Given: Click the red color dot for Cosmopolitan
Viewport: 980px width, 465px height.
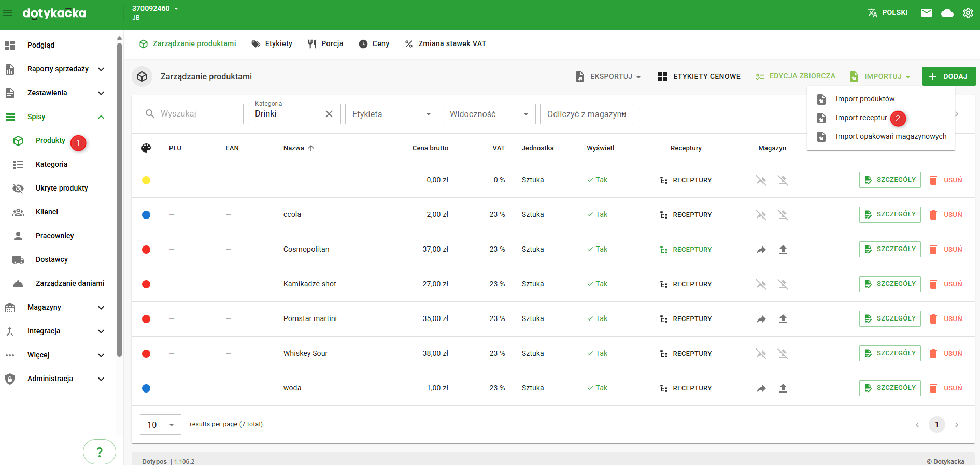Looking at the screenshot, I should (146, 250).
